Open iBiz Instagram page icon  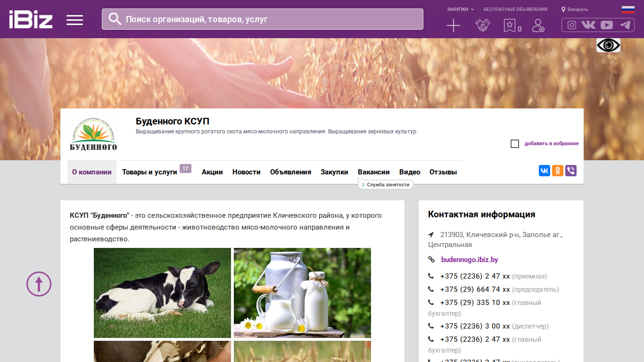tap(572, 25)
